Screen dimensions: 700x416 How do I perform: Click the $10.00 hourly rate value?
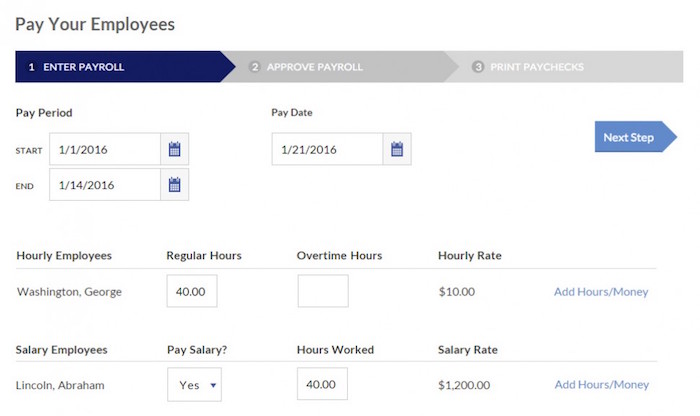[x=456, y=292]
